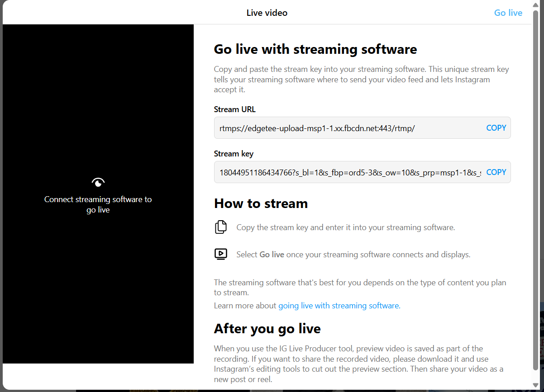Click the scrollbar up arrow
The image size is (544, 392).
536,5
